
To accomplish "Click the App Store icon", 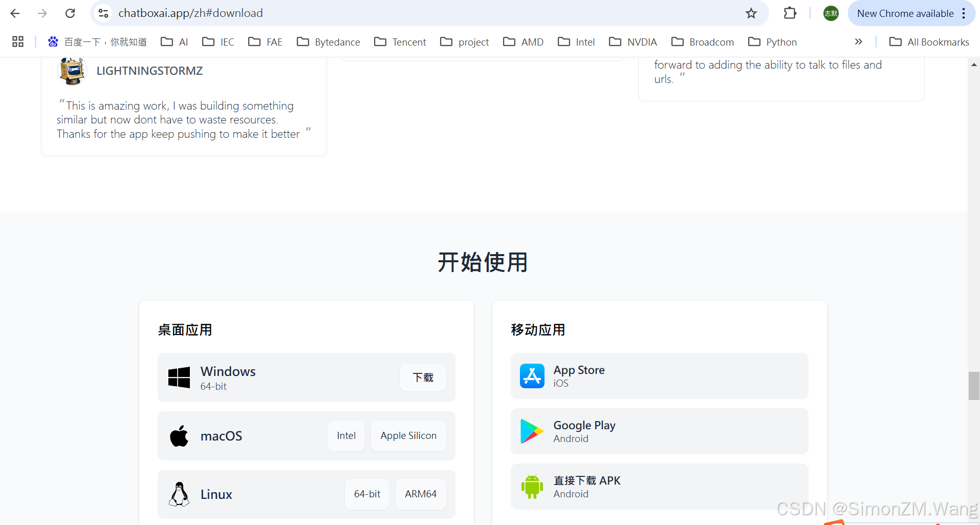I will 532,376.
